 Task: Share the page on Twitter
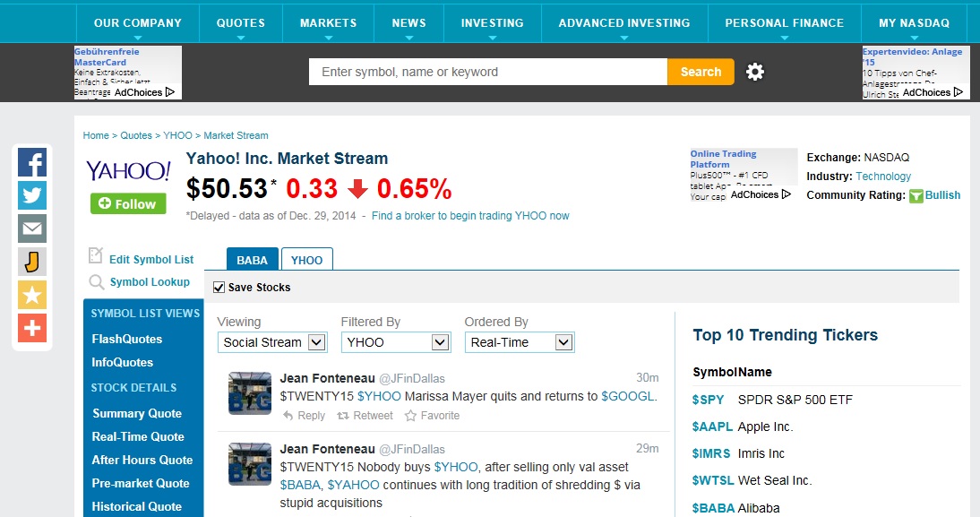[32, 195]
